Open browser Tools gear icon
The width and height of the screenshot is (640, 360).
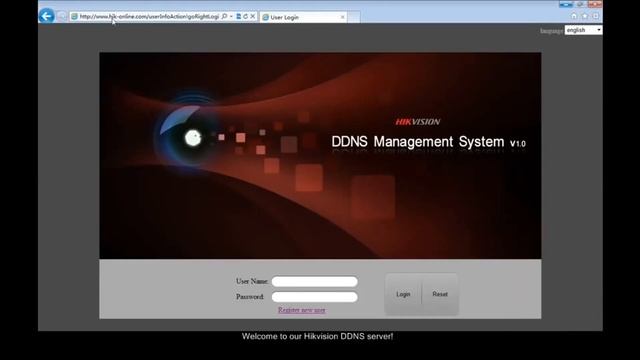click(x=596, y=16)
